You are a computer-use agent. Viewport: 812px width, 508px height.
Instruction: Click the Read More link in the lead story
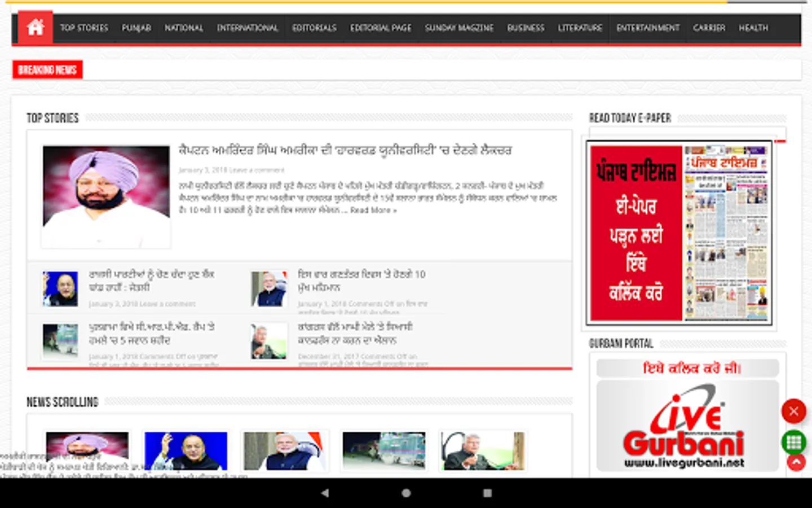tap(373, 210)
